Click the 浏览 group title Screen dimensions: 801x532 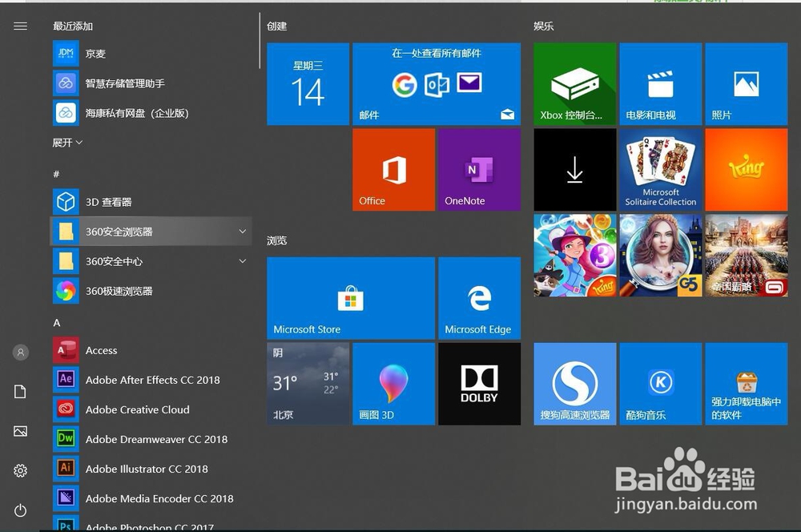pos(277,240)
